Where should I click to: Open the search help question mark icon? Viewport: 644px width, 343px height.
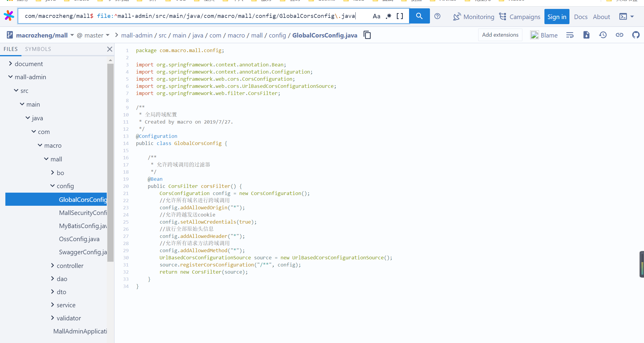[x=437, y=16]
